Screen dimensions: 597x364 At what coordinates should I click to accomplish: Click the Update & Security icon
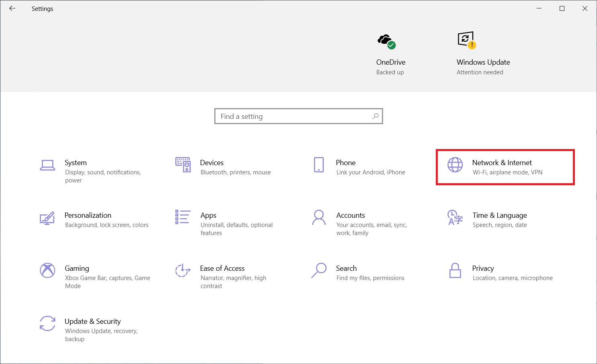tap(47, 323)
